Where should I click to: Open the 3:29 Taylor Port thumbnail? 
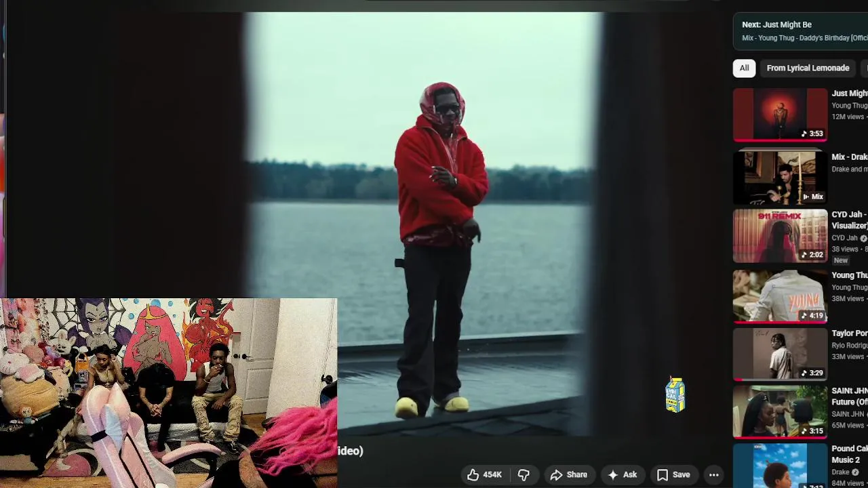click(x=780, y=354)
